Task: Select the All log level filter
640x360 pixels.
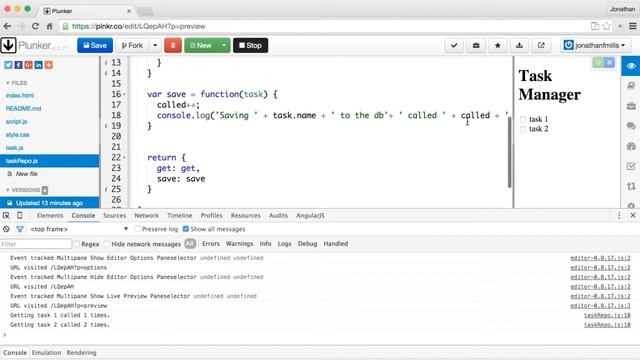Action: (x=190, y=244)
